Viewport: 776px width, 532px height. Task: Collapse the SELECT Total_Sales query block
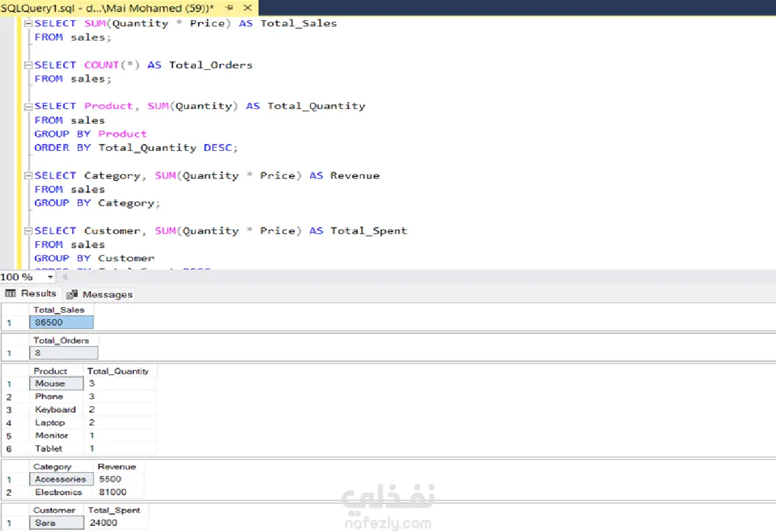(x=28, y=24)
